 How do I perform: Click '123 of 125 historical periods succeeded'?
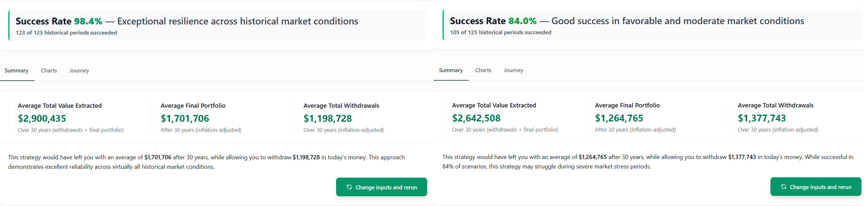pyautogui.click(x=66, y=33)
